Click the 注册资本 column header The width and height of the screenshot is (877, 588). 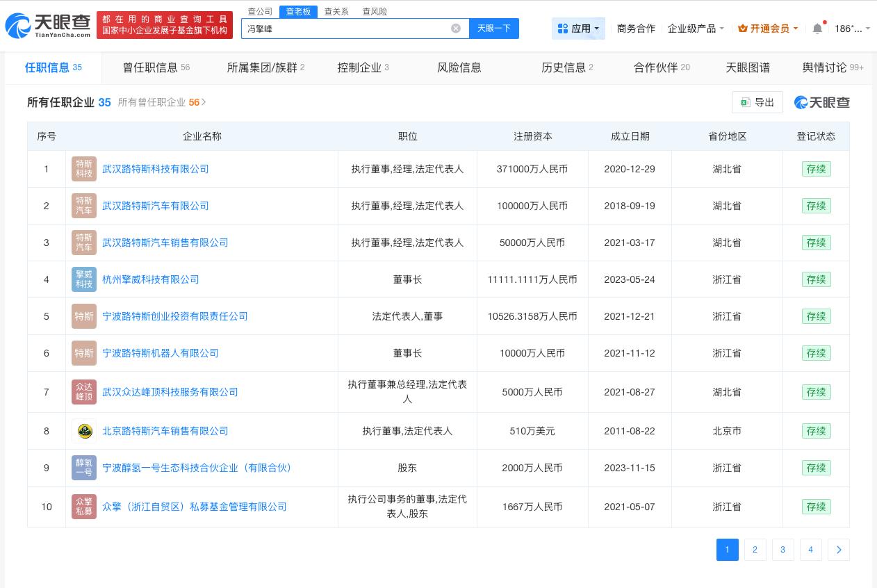pos(533,136)
